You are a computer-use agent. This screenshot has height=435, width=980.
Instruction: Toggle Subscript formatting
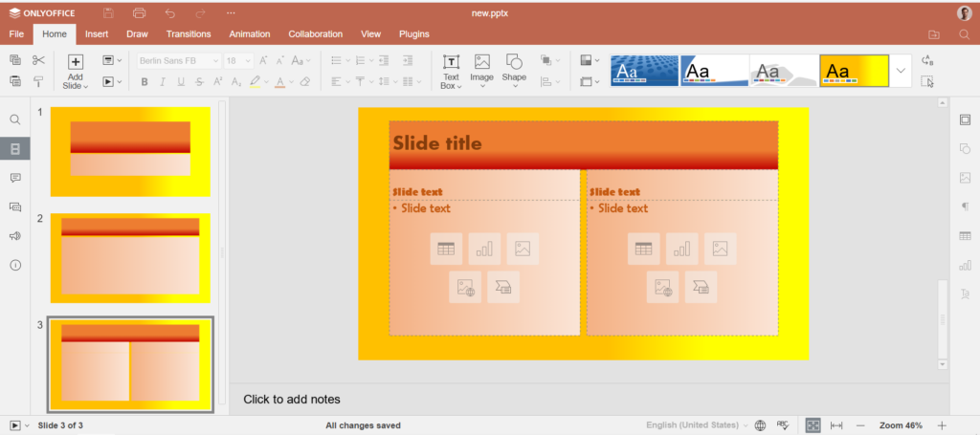(x=236, y=82)
